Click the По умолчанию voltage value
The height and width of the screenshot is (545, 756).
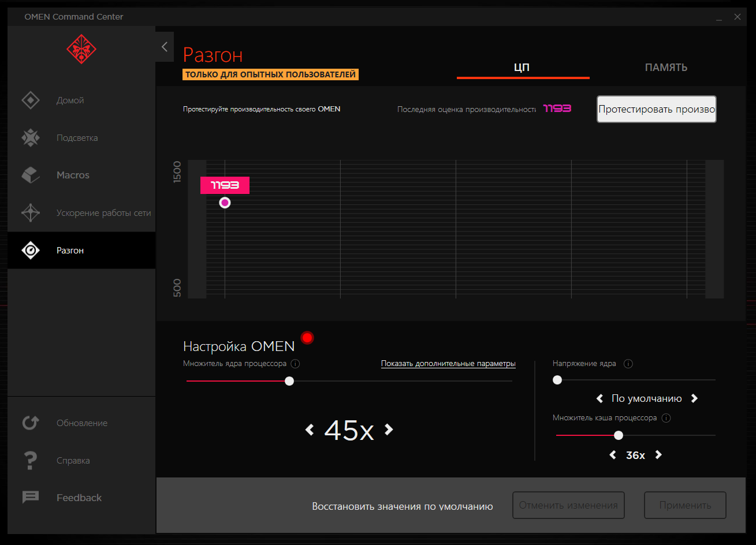647,398
